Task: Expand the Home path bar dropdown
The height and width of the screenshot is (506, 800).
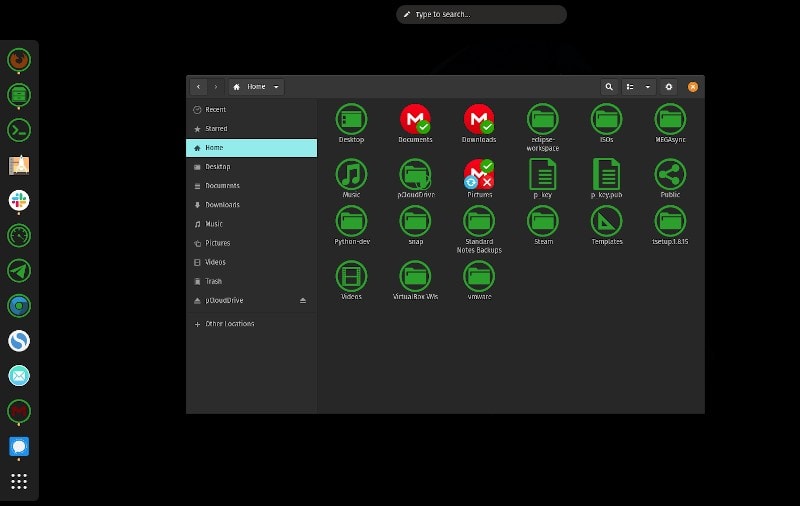Action: 276,87
